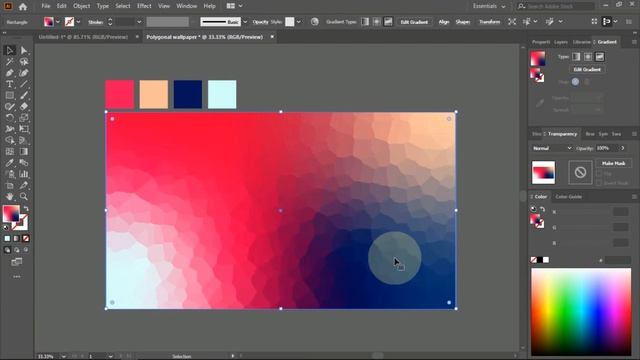Select the Column Graph tool
The width and height of the screenshot is (640, 360).
(x=24, y=174)
